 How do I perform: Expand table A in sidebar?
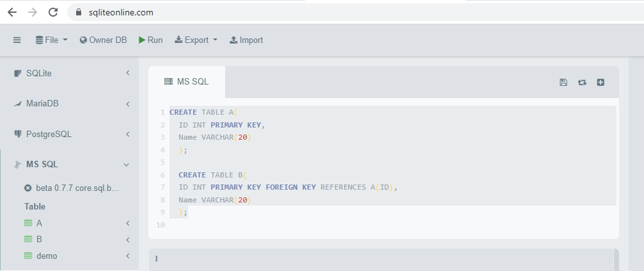[x=128, y=224]
